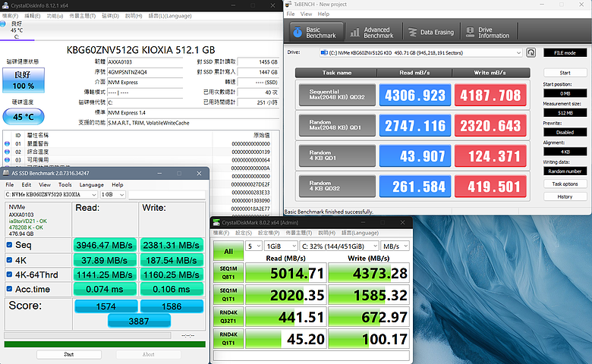The height and width of the screenshot is (364, 592).
Task: Toggle the Acc.time checkbox in AS SSD
Action: (9, 289)
